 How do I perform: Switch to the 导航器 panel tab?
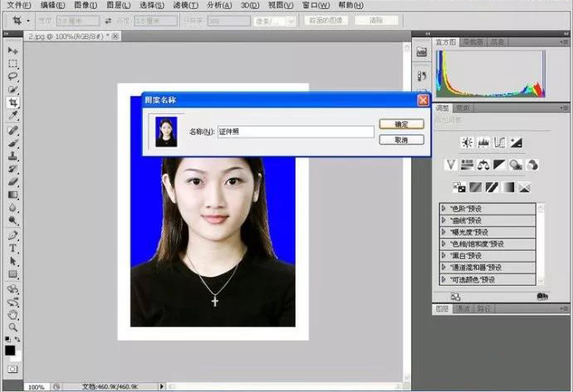(473, 42)
